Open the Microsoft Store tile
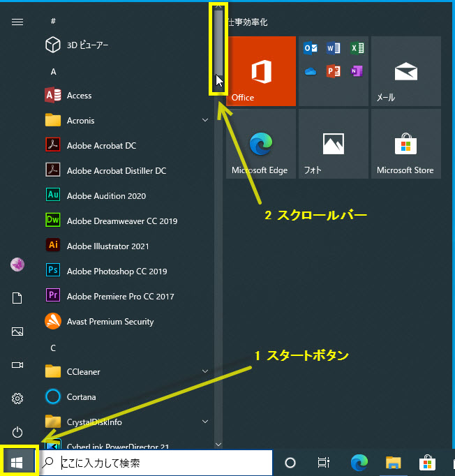The width and height of the screenshot is (455, 476). (405, 144)
